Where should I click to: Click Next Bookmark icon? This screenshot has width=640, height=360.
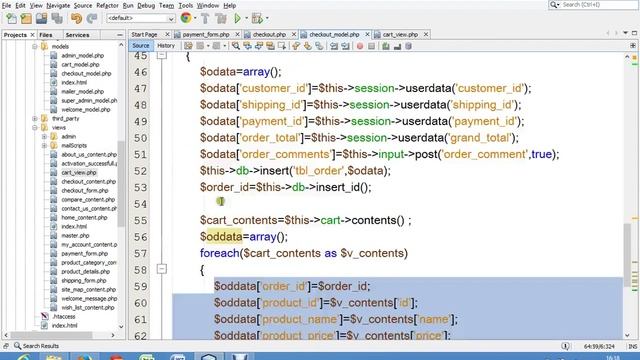(x=307, y=46)
